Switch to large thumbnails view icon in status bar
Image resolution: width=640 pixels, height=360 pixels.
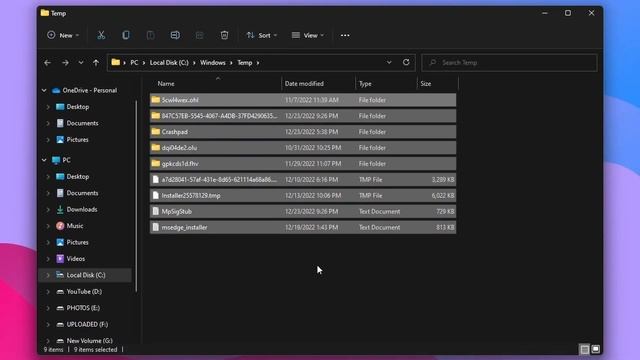coord(596,349)
